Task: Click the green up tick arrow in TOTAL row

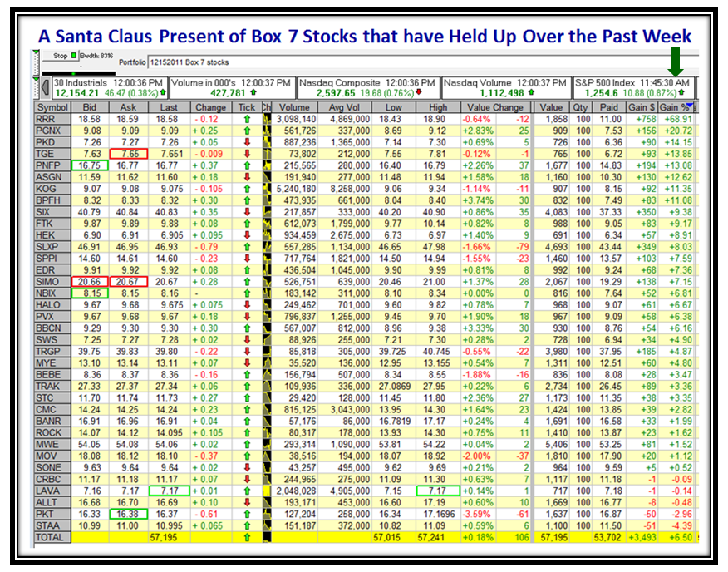Action: point(247,538)
